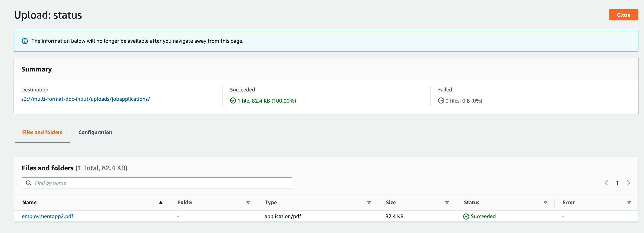Click the green check icon beside 1 file succeeded

click(x=233, y=101)
